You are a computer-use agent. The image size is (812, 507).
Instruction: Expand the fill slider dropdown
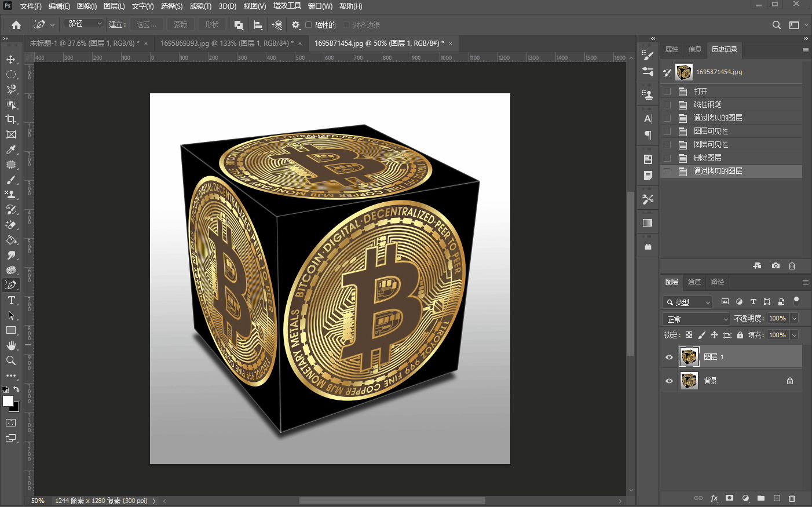[x=795, y=335]
